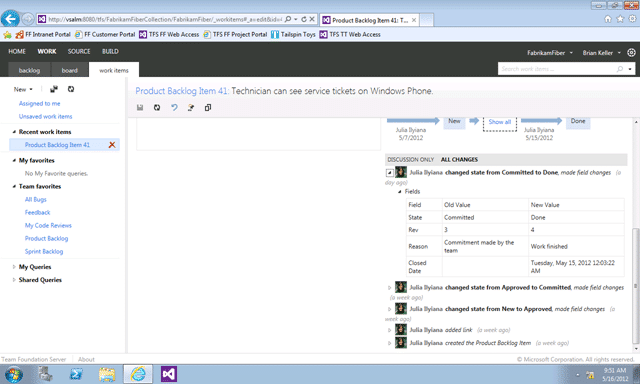Image resolution: width=640 pixels, height=384 pixels.
Task: Expand created the Product Backlog Item entry
Action: pyautogui.click(x=389, y=343)
